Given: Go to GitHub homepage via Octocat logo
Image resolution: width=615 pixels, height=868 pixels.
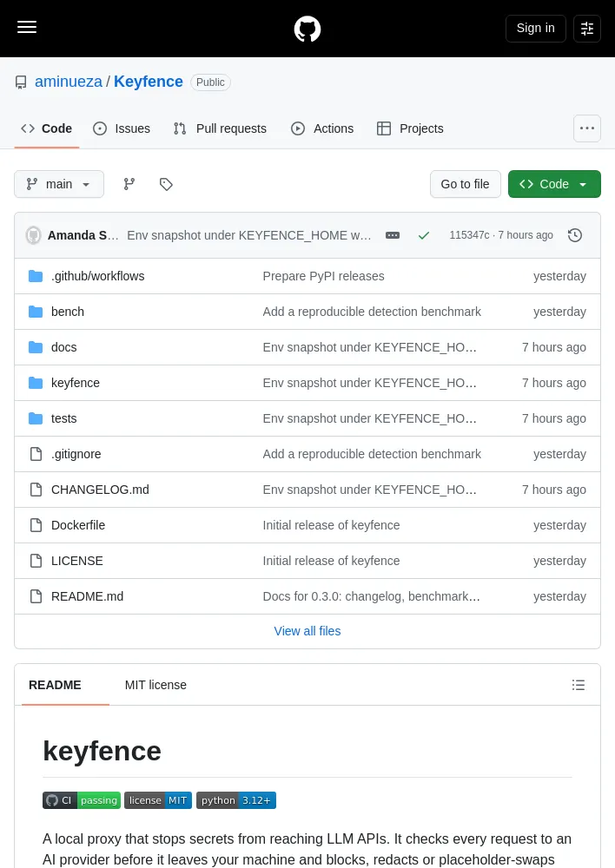Looking at the screenshot, I should tap(307, 29).
